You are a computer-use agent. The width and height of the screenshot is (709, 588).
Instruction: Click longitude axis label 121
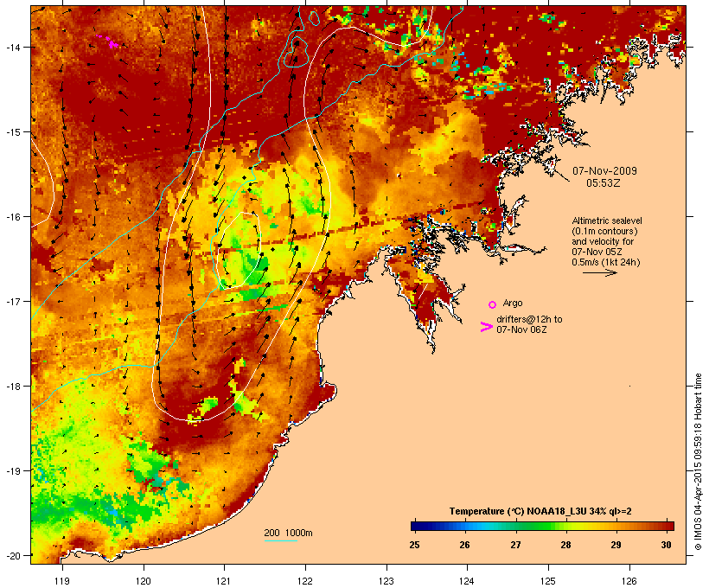coord(224,581)
